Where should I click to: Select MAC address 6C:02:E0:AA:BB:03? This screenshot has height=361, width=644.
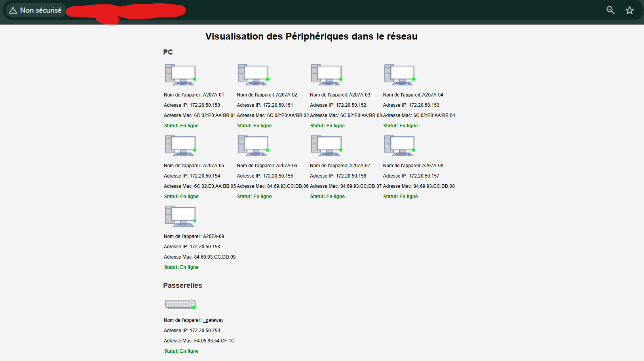pyautogui.click(x=361, y=115)
